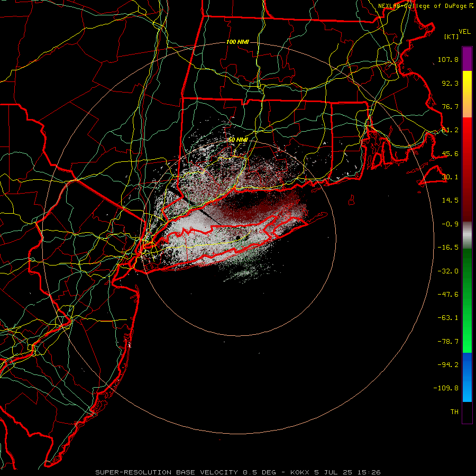The height and width of the screenshot is (476, 476).
Task: Click the -32.0 velocity scale value
Action: point(448,271)
